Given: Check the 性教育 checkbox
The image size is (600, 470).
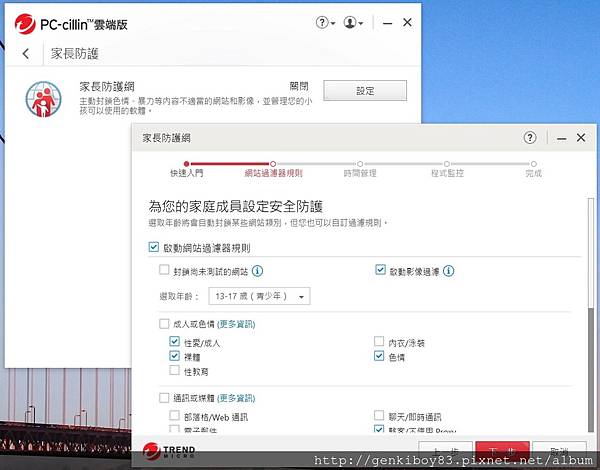Looking at the screenshot, I should [x=174, y=370].
